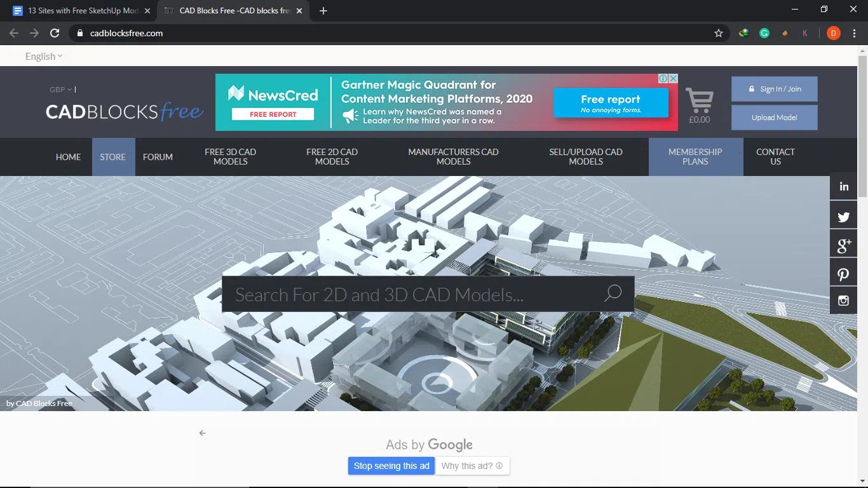Click the search magnifier in the search bar

(612, 293)
